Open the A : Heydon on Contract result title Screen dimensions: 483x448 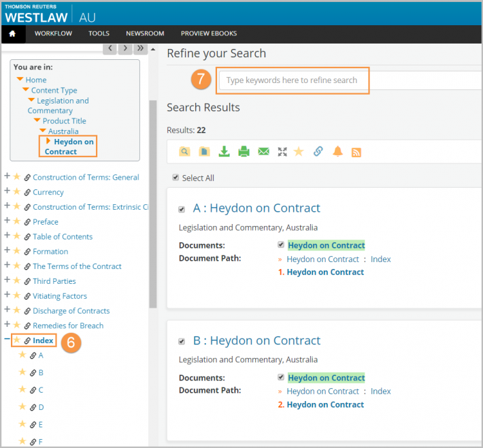tap(256, 208)
